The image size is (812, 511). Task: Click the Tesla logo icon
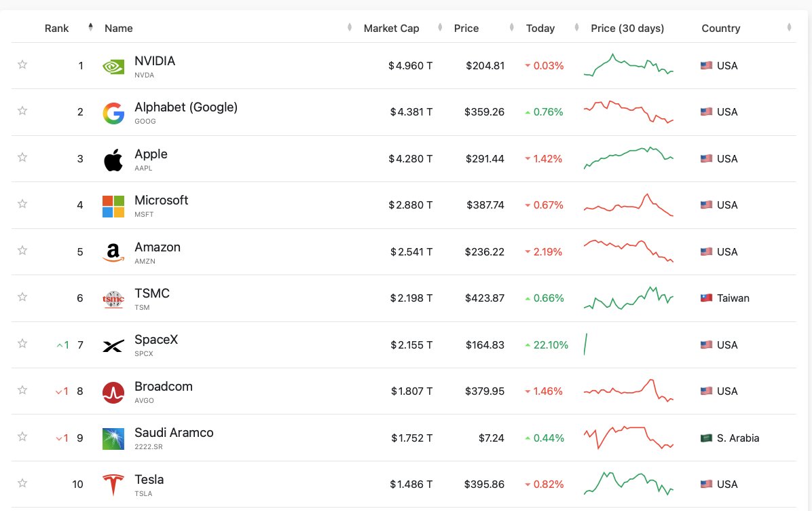click(x=113, y=485)
